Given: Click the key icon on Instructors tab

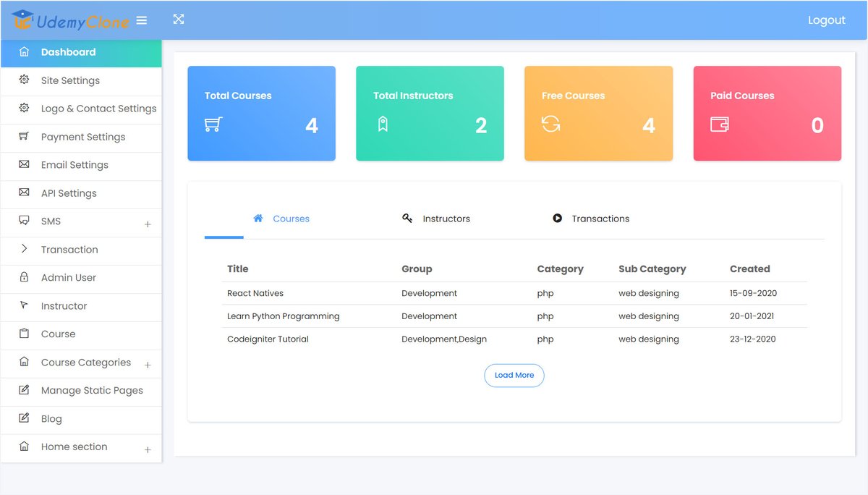Looking at the screenshot, I should (407, 218).
